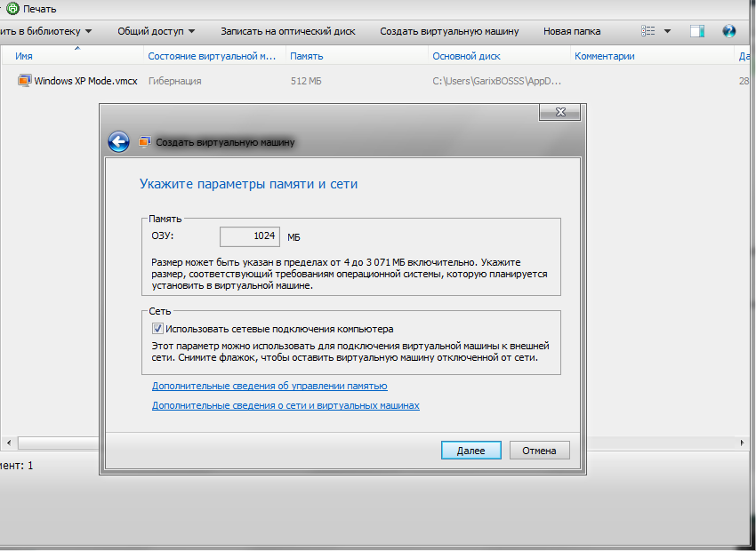Viewport: 756px width, 551px height.
Task: Close the create virtual machine dialog
Action: (559, 112)
